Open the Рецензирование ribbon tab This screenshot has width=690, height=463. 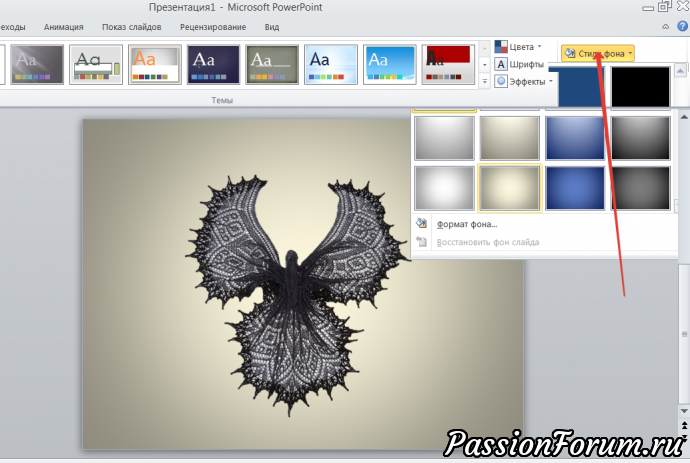pyautogui.click(x=212, y=27)
